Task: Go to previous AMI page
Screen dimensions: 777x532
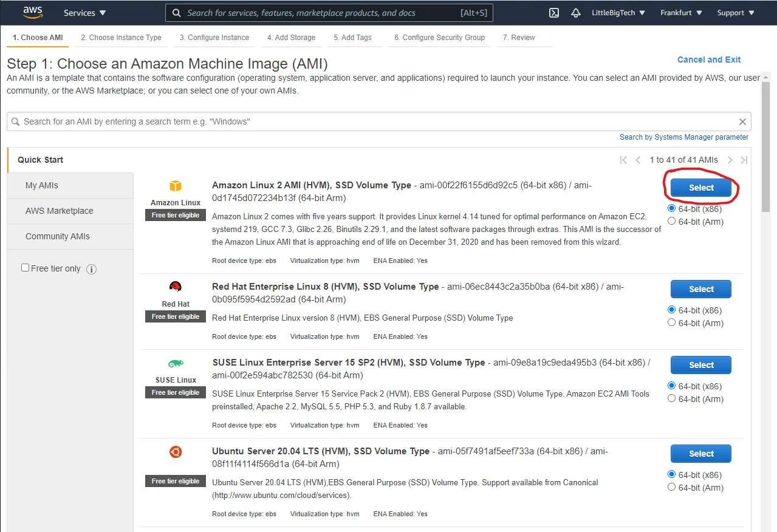Action: (x=638, y=160)
